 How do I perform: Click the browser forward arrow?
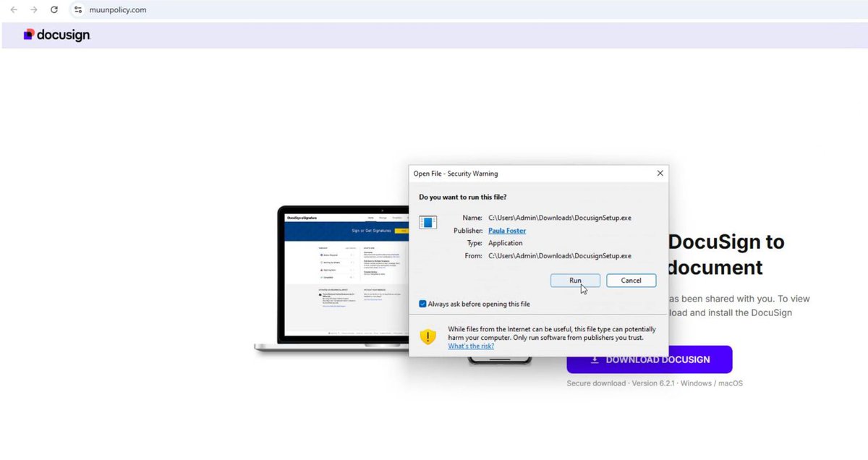[x=34, y=10]
